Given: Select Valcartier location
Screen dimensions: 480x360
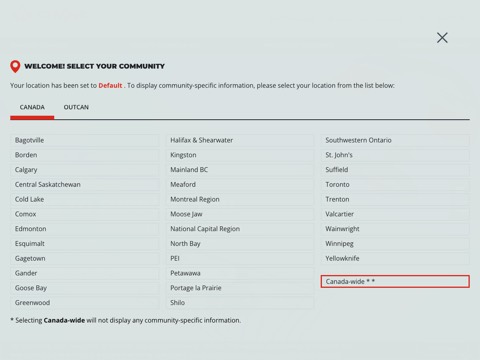Looking at the screenshot, I should point(395,214).
